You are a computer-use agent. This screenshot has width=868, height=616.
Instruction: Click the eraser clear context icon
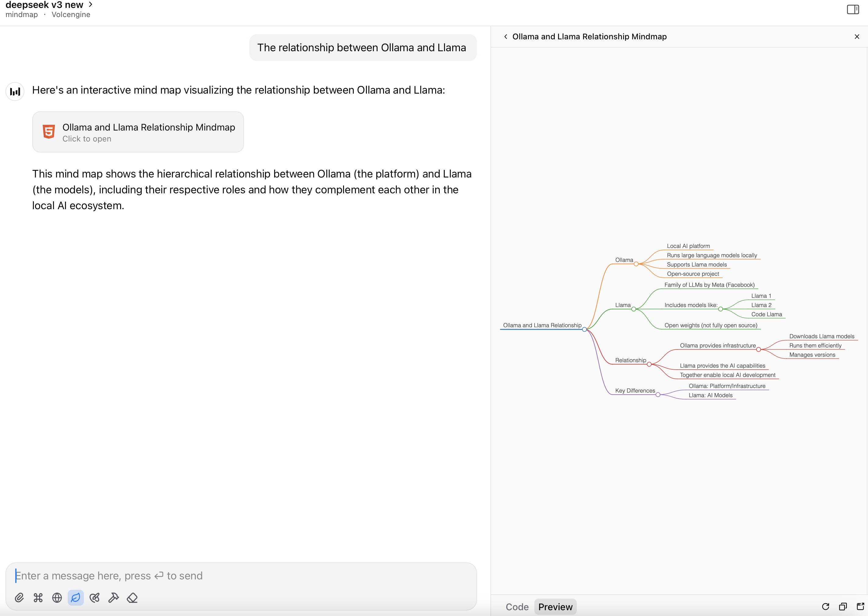pos(132,598)
